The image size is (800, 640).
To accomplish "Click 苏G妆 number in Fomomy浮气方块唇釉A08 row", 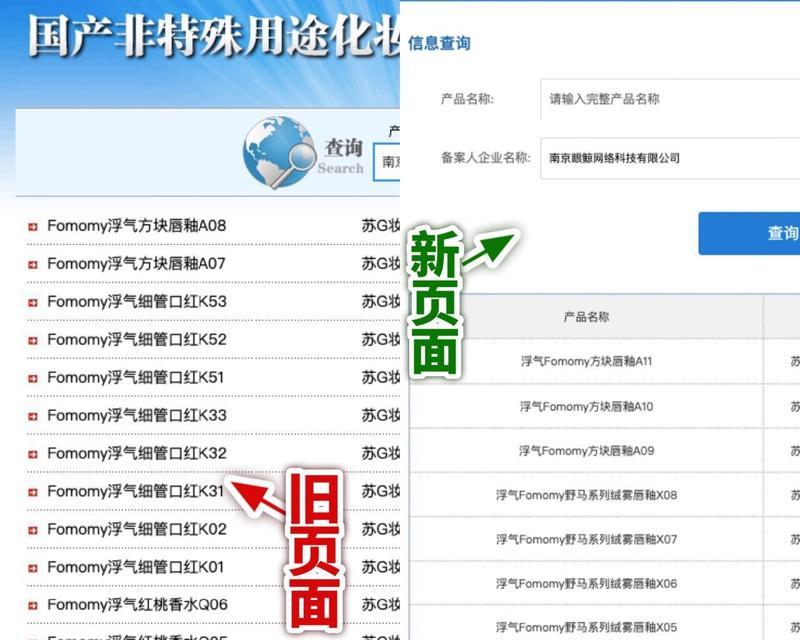I will click(x=381, y=226).
